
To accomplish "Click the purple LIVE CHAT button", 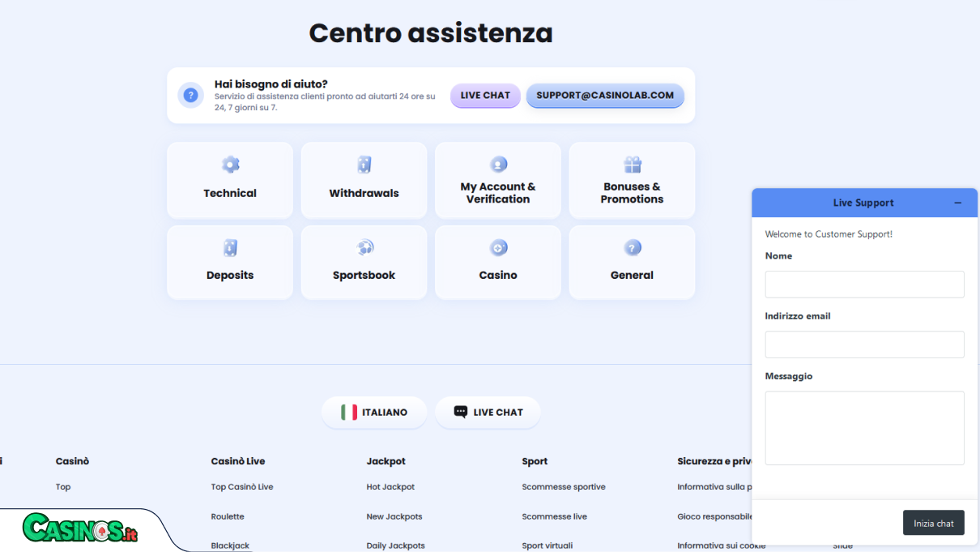I will [485, 96].
